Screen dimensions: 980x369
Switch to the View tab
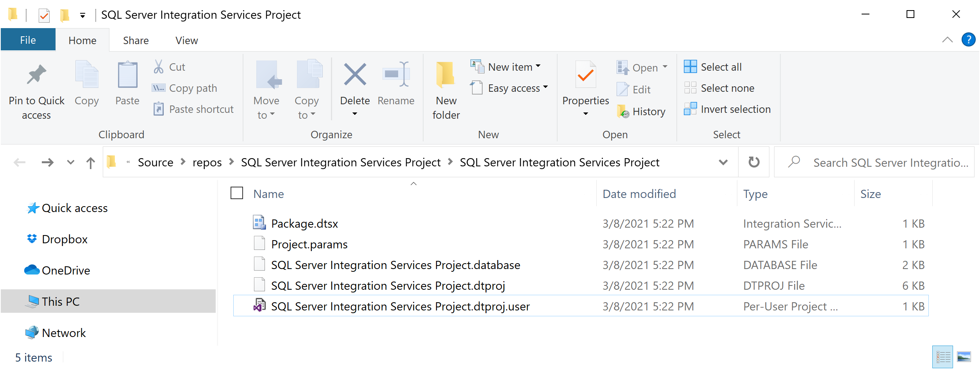186,40
